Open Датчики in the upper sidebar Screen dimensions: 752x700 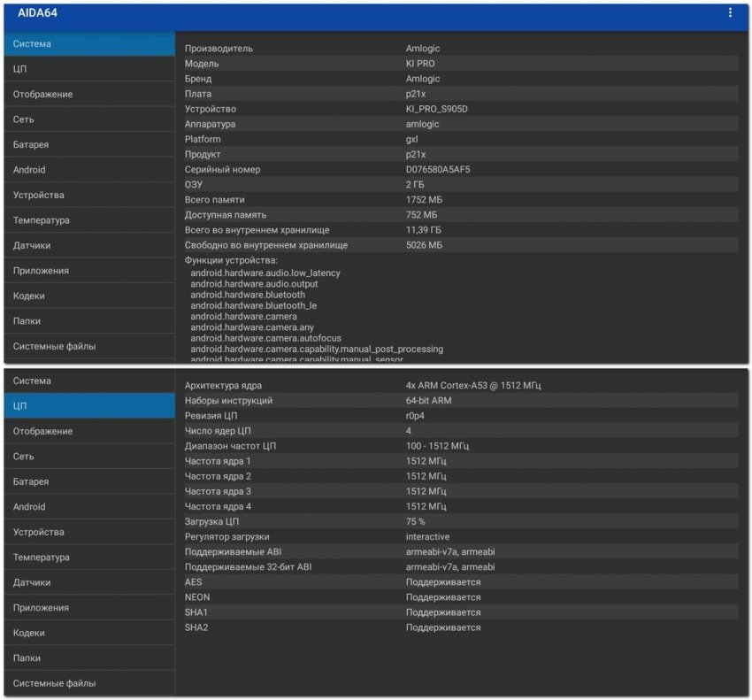[89, 246]
